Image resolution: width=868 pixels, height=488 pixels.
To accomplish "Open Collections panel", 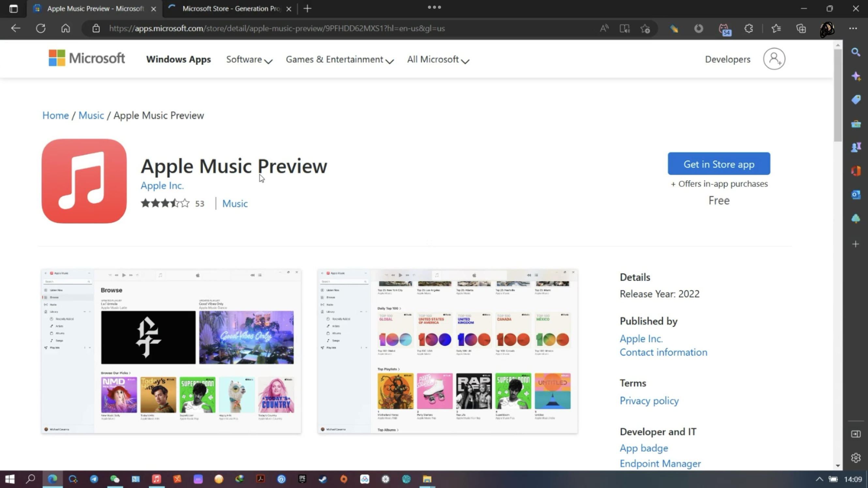I will click(801, 28).
